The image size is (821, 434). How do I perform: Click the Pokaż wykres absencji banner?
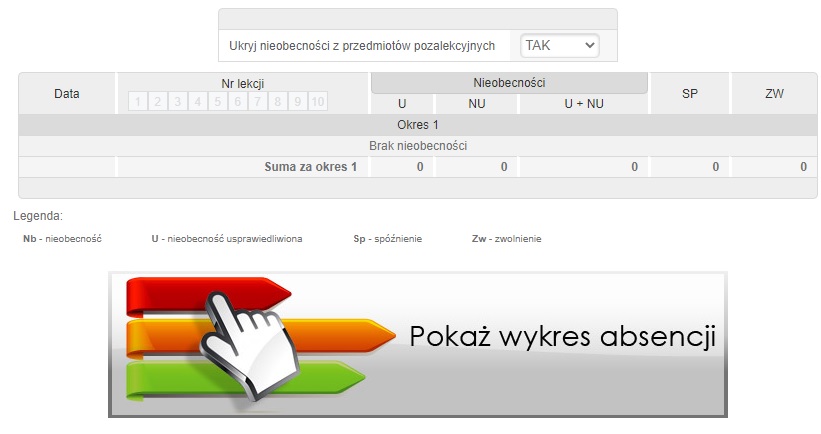point(418,344)
